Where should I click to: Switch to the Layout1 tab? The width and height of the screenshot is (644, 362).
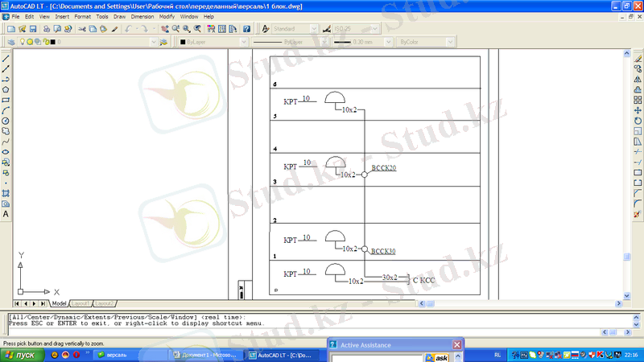(x=80, y=303)
